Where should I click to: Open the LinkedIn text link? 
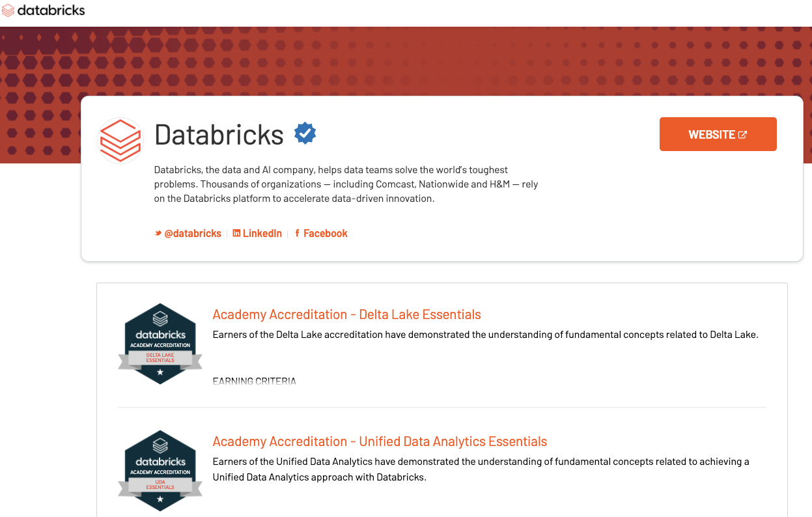(x=262, y=233)
